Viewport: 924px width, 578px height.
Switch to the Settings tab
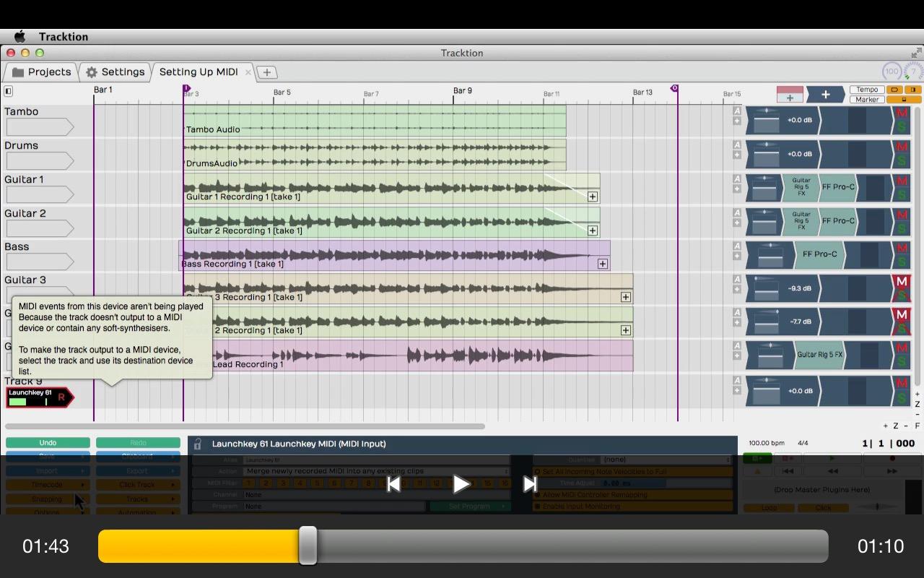point(115,72)
